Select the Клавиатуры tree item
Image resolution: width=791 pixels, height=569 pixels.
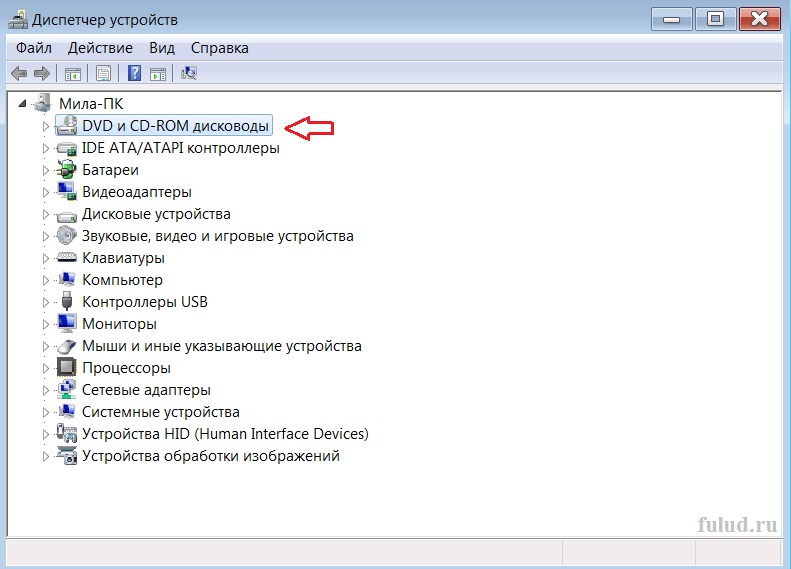pyautogui.click(x=124, y=258)
